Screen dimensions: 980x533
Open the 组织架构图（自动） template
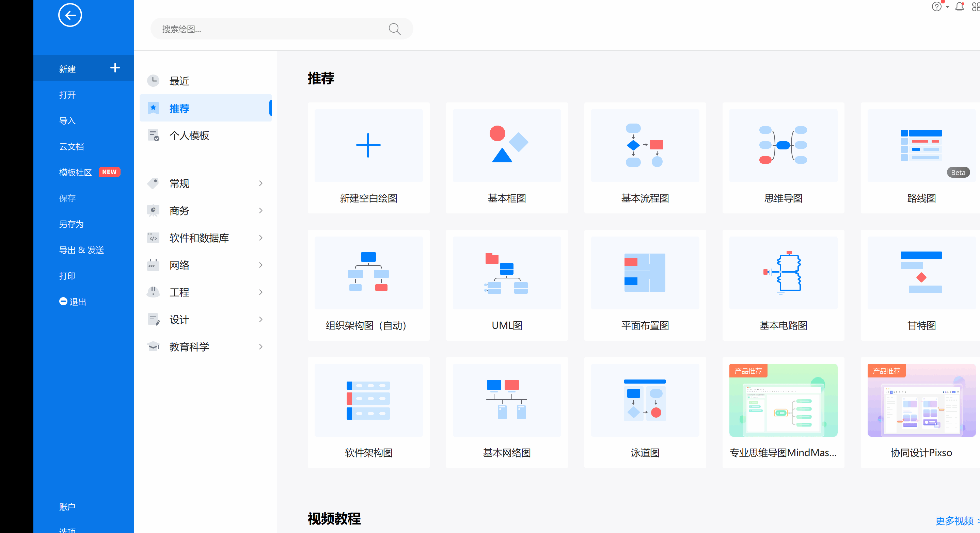tap(368, 285)
